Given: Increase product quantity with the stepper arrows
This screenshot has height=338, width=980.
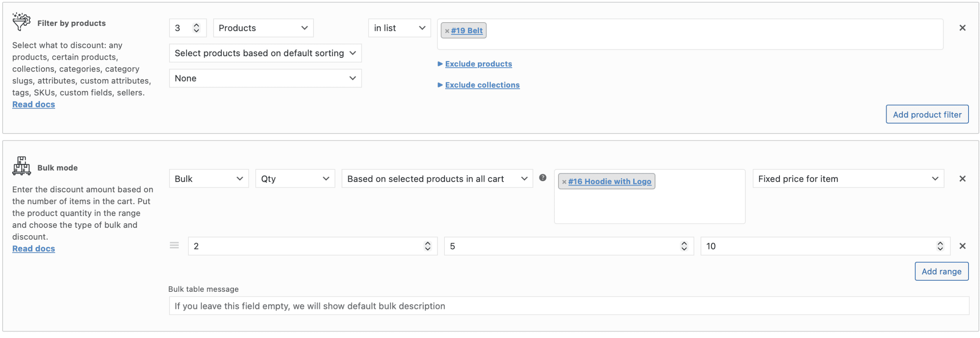Looking at the screenshot, I should [196, 25].
